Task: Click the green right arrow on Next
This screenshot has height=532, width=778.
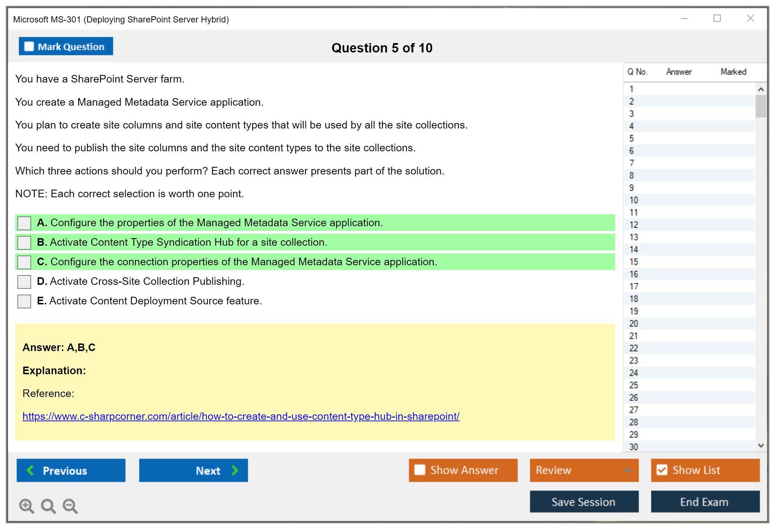Action: pos(235,470)
